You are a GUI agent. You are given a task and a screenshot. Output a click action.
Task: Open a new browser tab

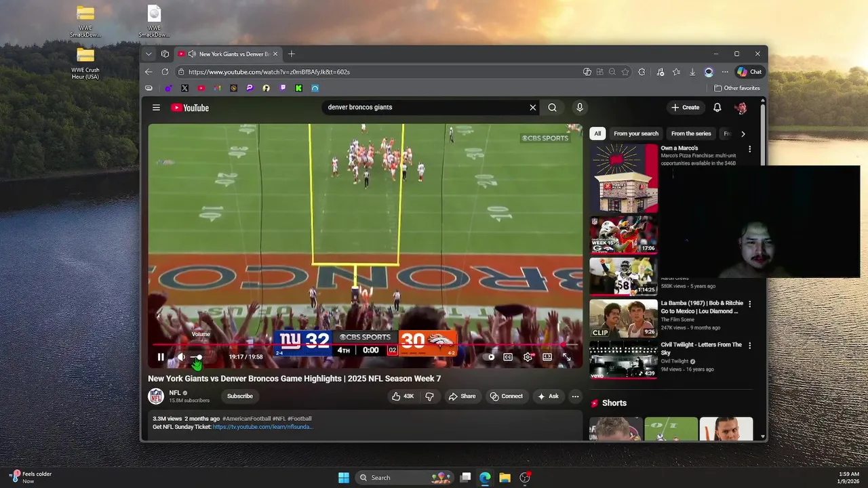click(x=292, y=54)
